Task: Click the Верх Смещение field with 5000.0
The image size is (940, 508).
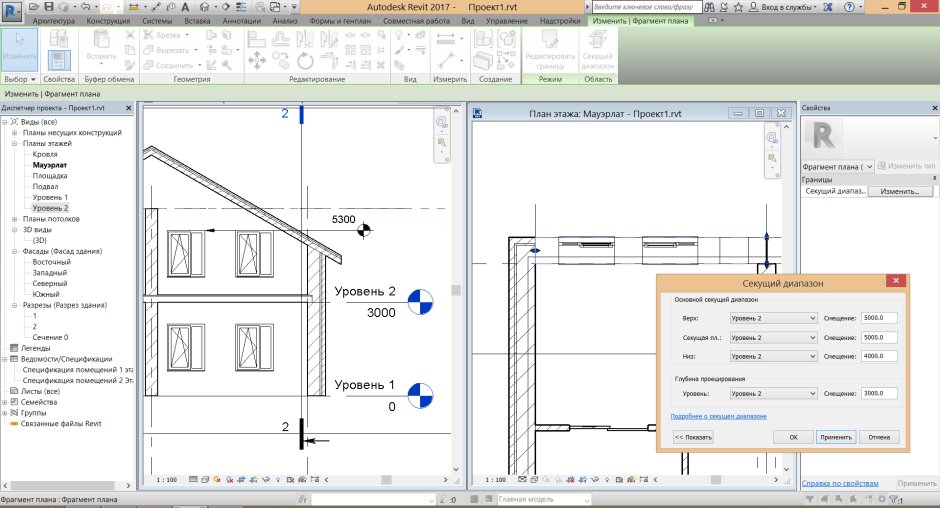Action: click(x=879, y=318)
